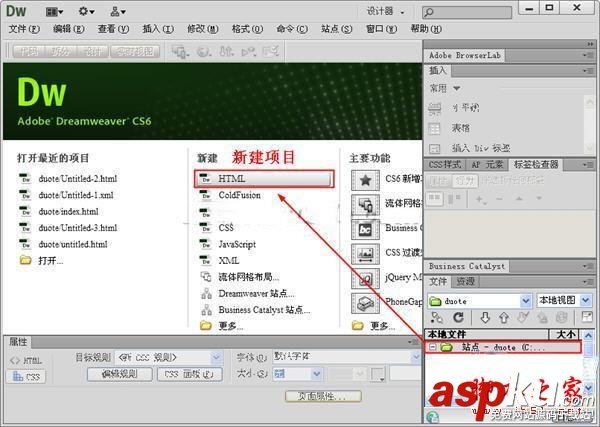Click the 打开... folder icon
This screenshot has height=427, width=600.
tap(25, 261)
